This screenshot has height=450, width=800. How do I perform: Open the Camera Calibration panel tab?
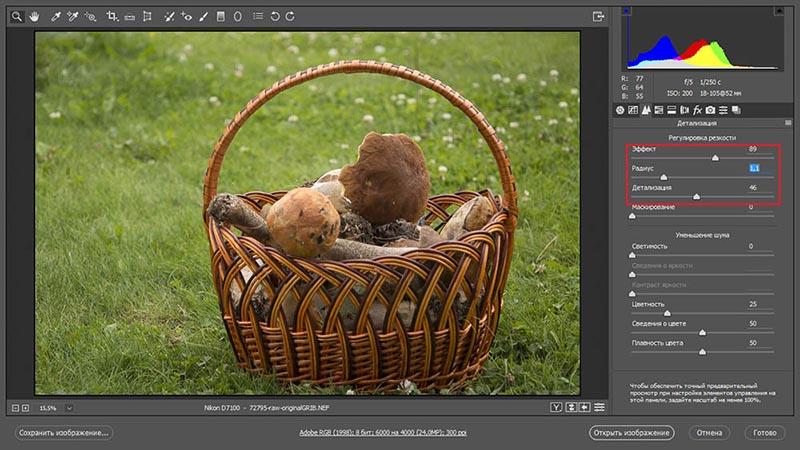710,110
